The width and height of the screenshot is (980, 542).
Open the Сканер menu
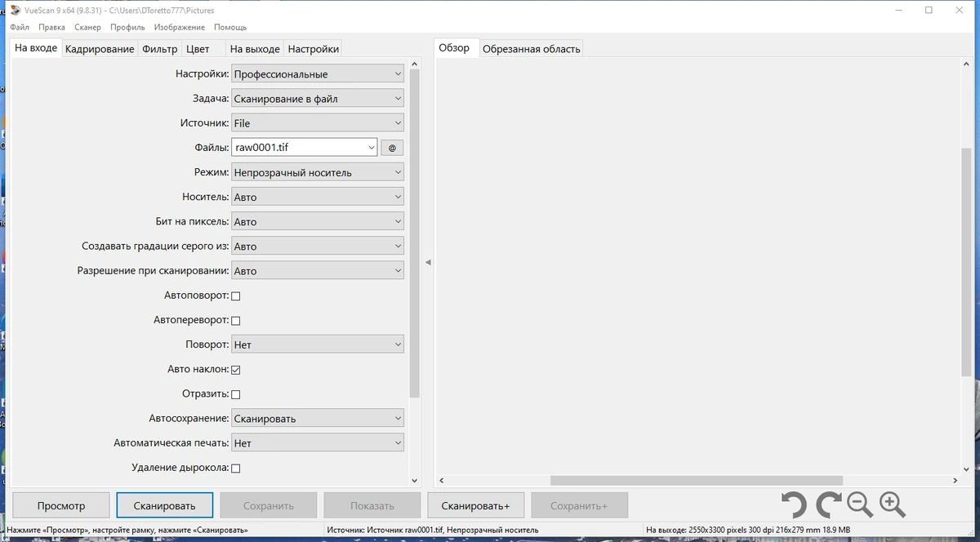[87, 27]
